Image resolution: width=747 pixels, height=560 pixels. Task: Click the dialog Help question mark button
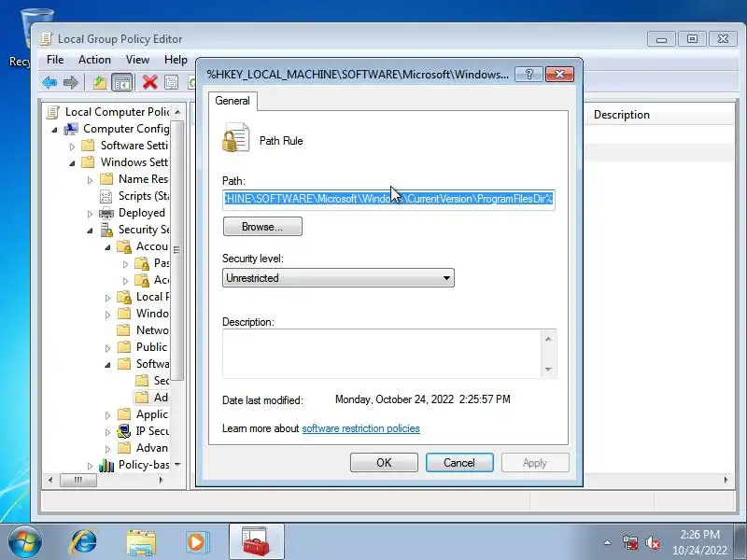click(x=529, y=75)
